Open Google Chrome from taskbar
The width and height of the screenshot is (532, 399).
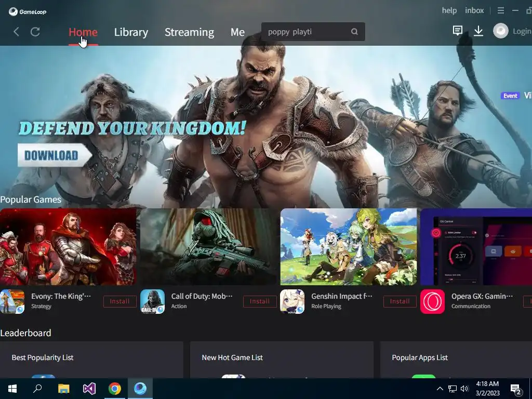pos(115,389)
